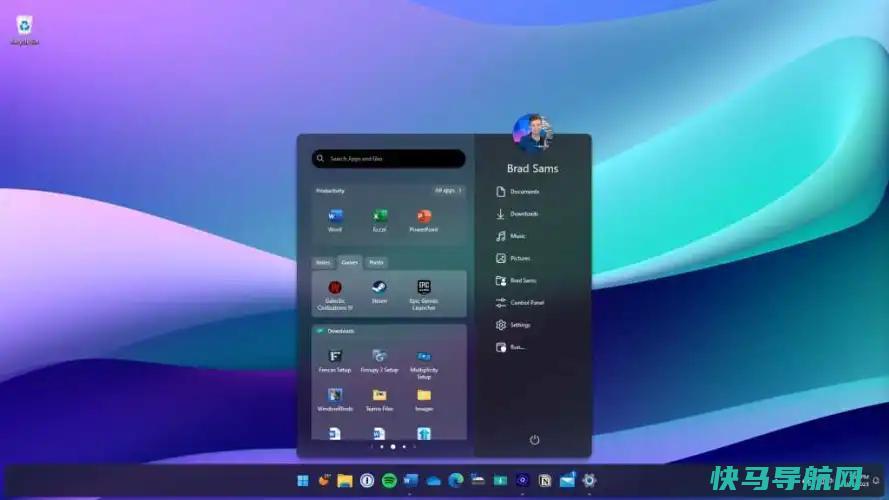Launch Galactic Civilizations IV

[335, 295]
